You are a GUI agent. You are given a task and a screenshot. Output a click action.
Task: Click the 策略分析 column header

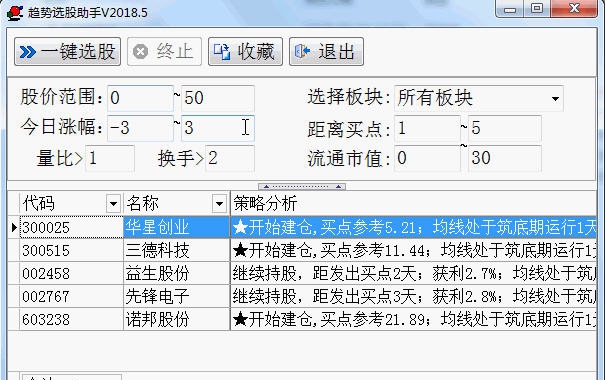(414, 203)
